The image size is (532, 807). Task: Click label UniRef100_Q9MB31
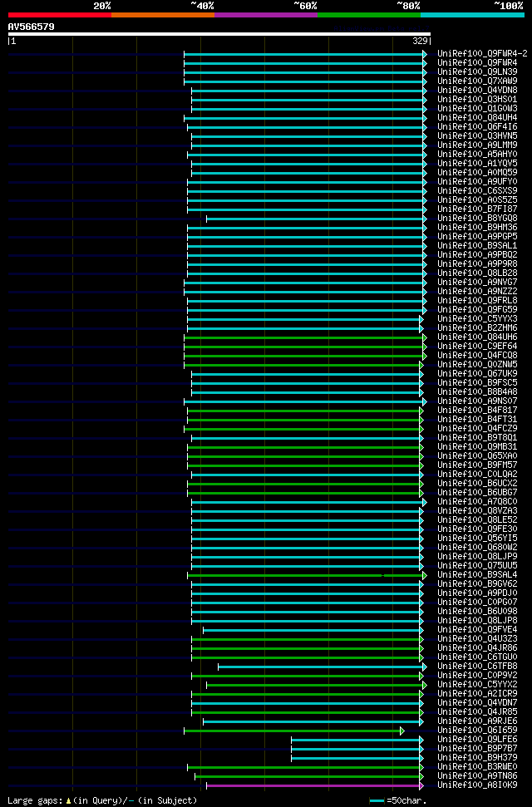click(x=477, y=447)
